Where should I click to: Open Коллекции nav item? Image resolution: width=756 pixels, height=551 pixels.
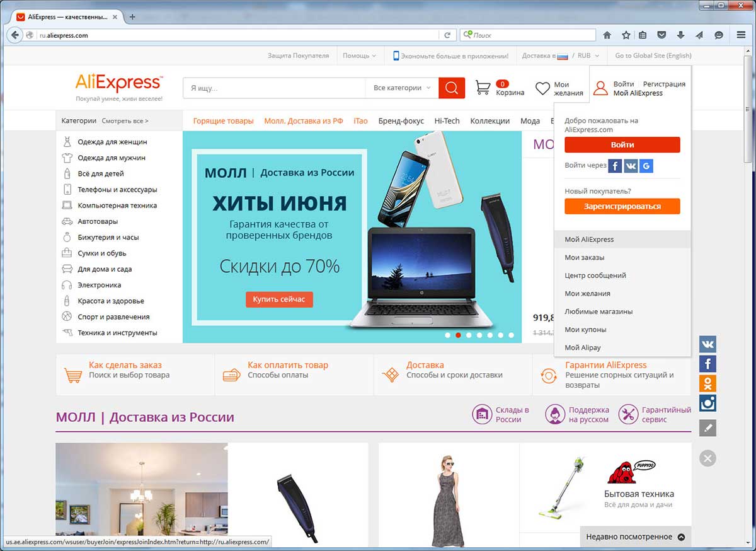click(x=490, y=120)
